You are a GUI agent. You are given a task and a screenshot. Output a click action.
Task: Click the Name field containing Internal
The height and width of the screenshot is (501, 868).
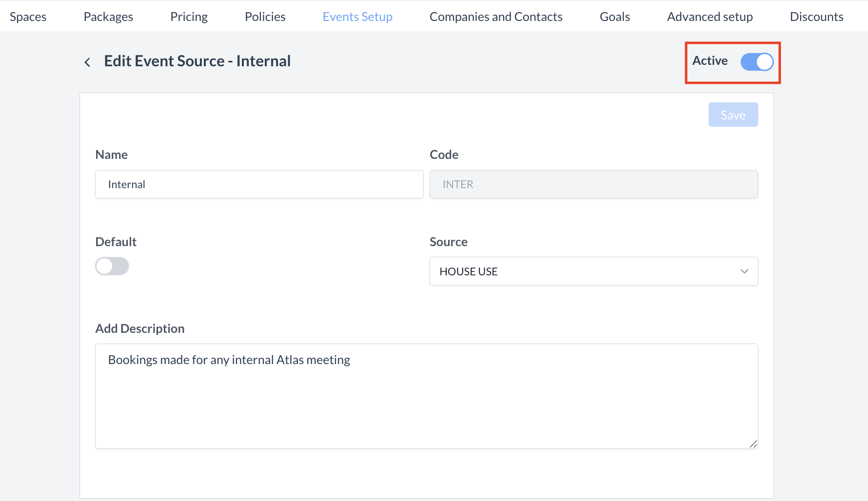259,184
